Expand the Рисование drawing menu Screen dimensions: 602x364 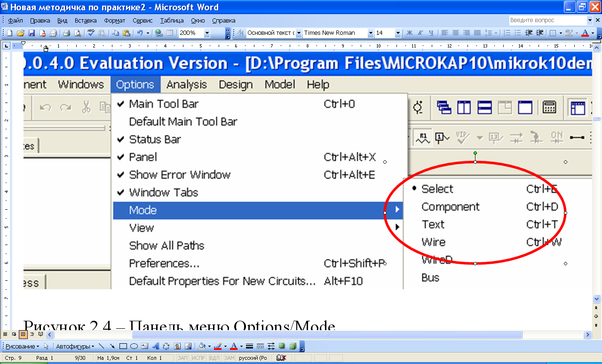pyautogui.click(x=22, y=346)
